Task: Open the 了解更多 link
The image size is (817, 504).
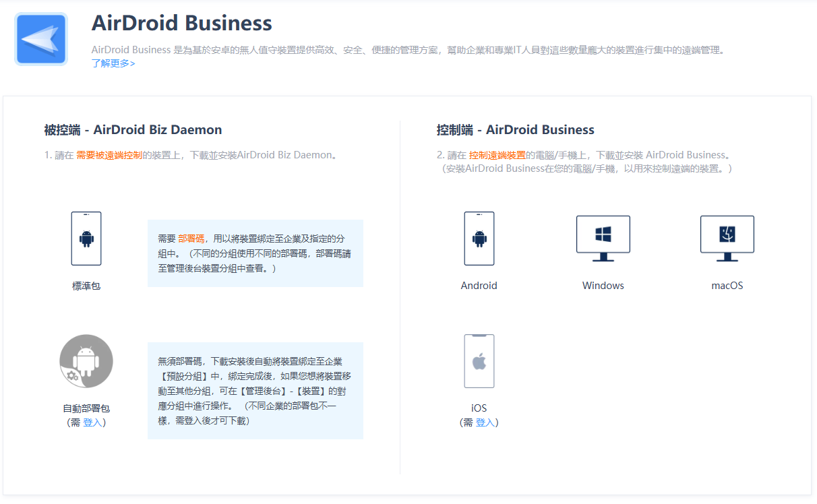Action: click(x=113, y=63)
